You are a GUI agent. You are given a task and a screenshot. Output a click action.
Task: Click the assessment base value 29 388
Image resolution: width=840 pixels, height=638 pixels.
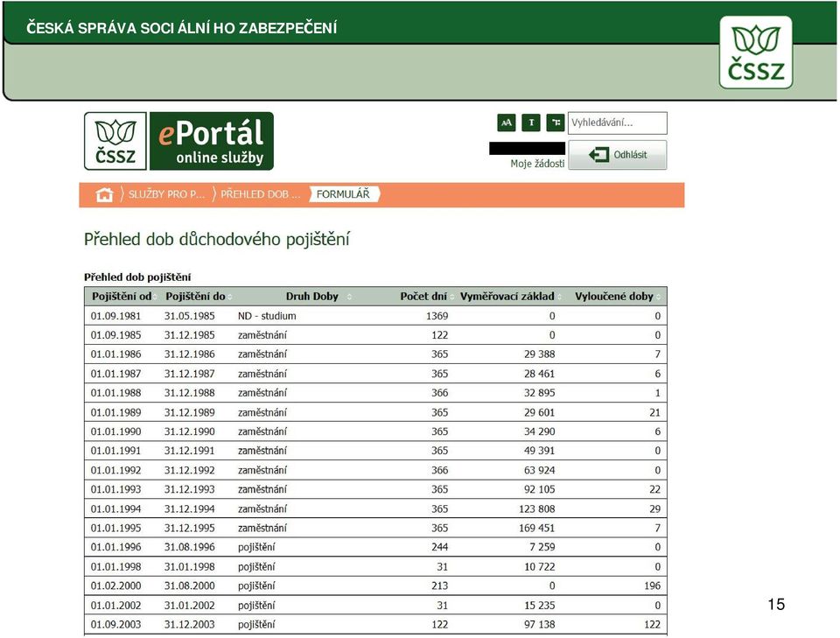540,354
